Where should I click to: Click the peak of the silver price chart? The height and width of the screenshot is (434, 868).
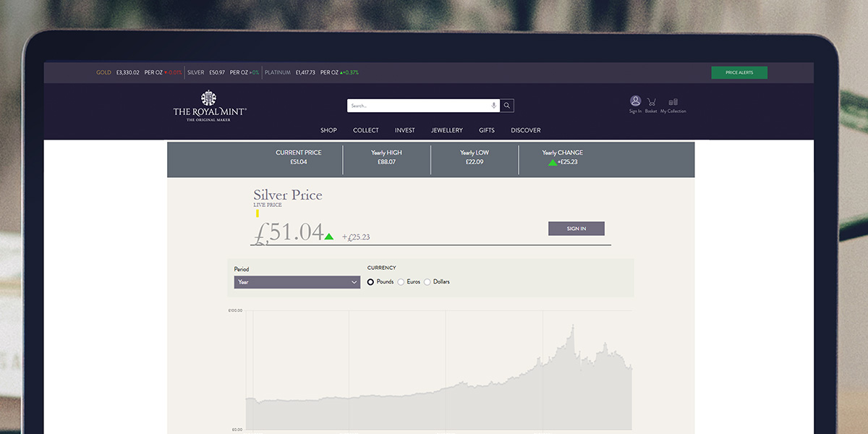coord(572,326)
